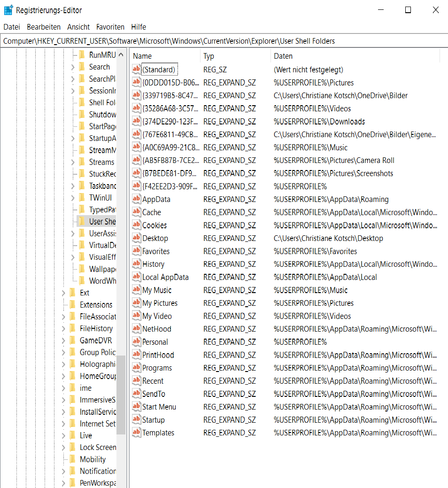448x488 pixels.
Task: Click the tree pane scrollbar thumb
Action: coord(121,395)
